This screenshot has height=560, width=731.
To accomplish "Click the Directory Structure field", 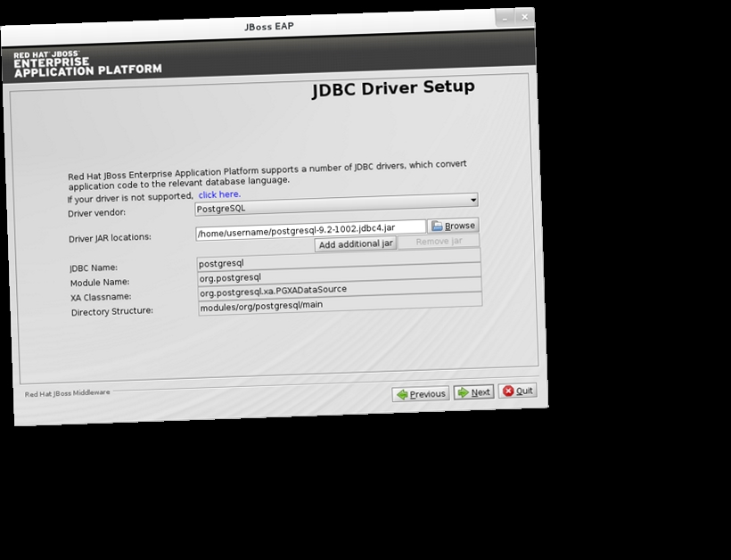I will point(341,304).
